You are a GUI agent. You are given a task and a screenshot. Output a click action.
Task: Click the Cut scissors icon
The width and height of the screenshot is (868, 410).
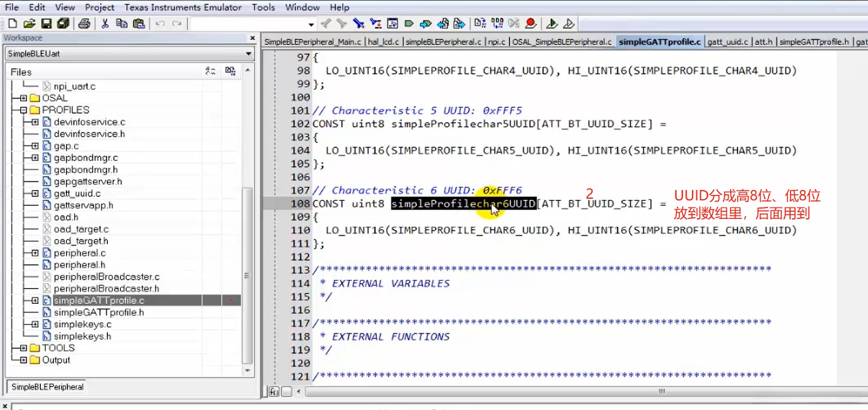[105, 23]
